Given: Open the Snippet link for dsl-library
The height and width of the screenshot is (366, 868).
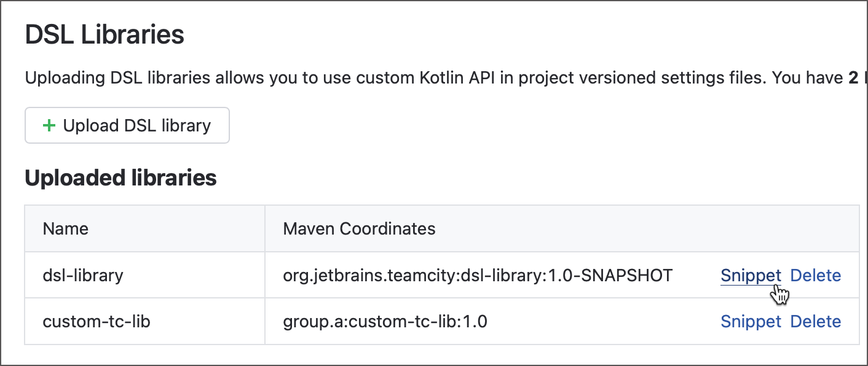Looking at the screenshot, I should [751, 275].
